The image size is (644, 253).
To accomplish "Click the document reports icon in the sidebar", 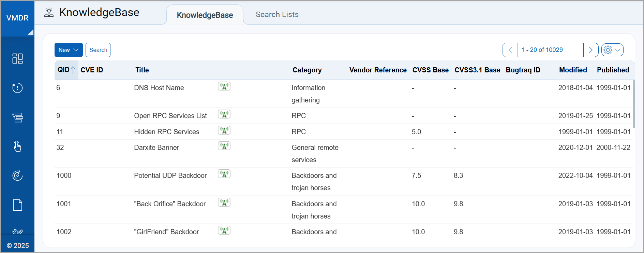I will click(x=17, y=205).
